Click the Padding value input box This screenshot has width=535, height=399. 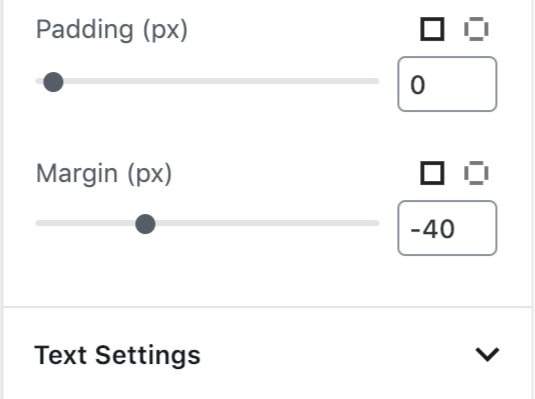point(447,84)
